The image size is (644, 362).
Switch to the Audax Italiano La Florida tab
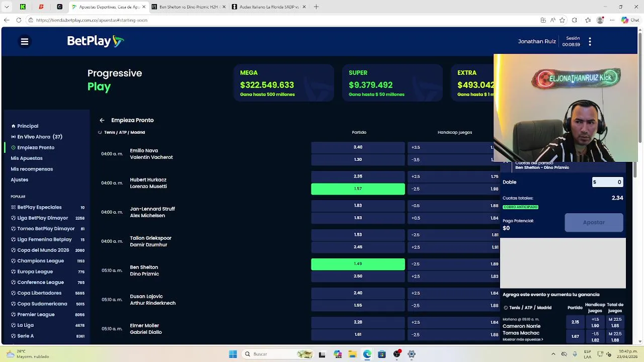pos(269,7)
